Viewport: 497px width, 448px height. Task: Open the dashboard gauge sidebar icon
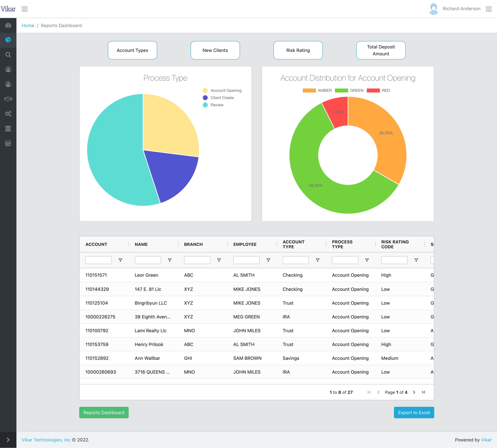[8, 25]
